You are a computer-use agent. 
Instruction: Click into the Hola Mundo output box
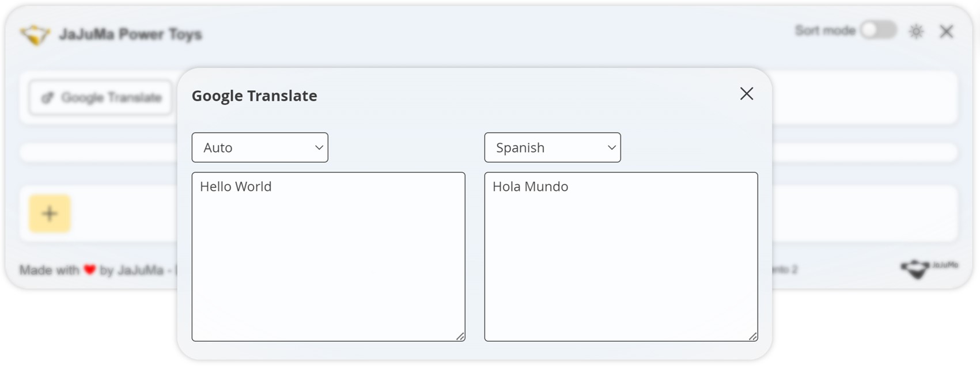tap(621, 257)
